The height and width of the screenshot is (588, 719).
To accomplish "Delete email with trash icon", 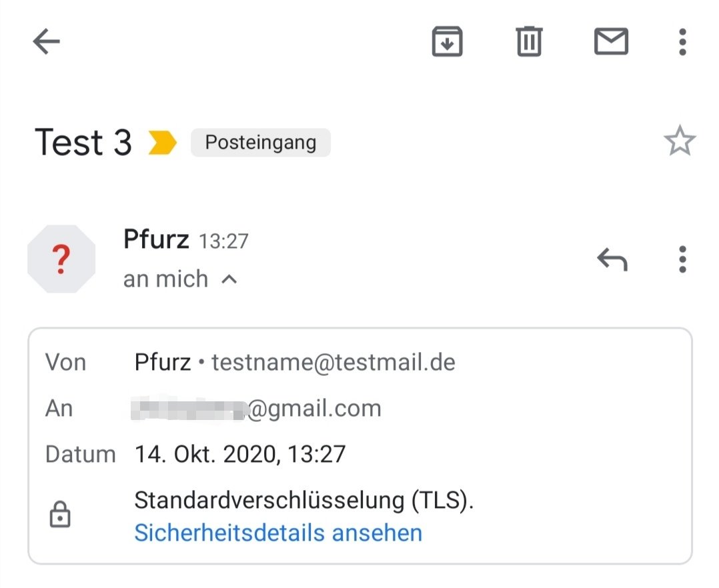I will [x=529, y=41].
